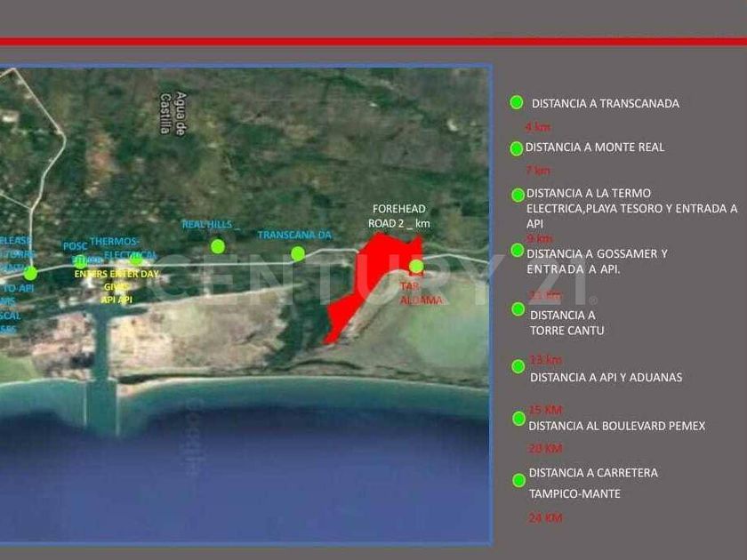
Task: Click the green marker below THERMOS-ELECTRICAL label
Action: click(x=136, y=259)
